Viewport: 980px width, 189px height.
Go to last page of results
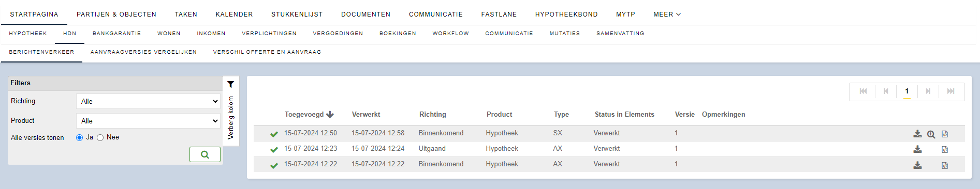951,91
